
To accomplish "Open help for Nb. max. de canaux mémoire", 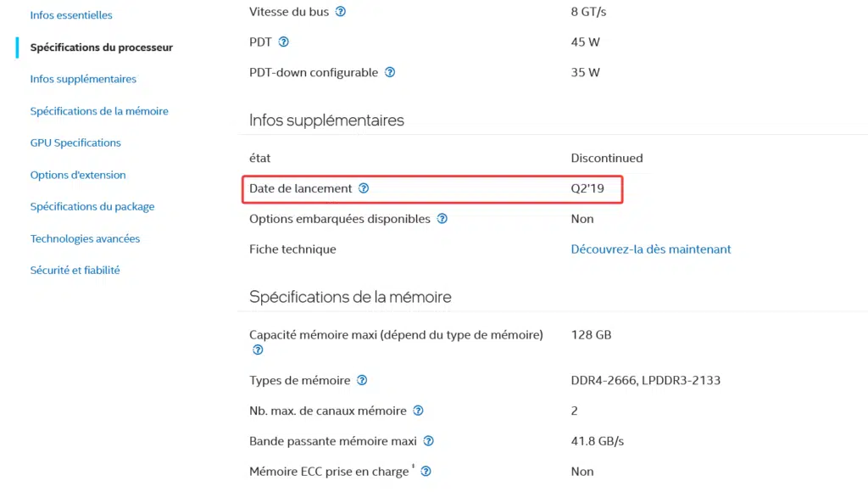I will (419, 411).
